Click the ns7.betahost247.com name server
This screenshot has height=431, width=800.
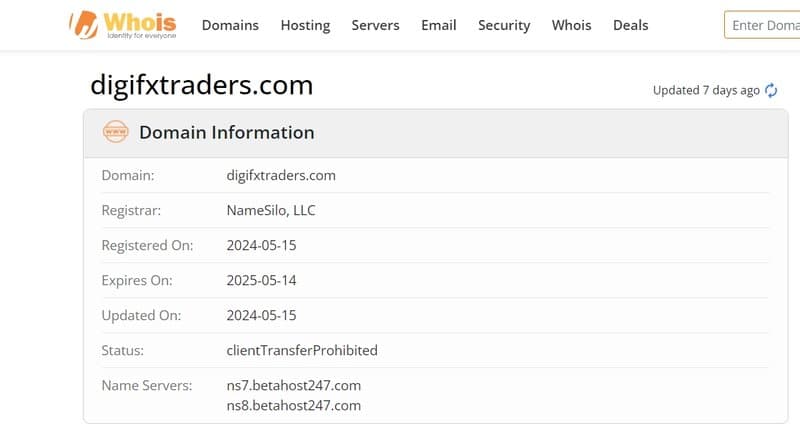293,385
